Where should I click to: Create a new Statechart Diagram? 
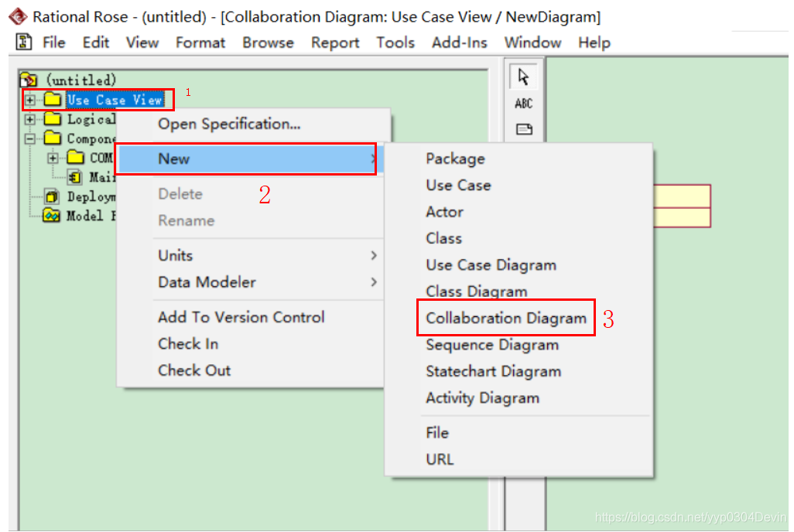pos(518,371)
